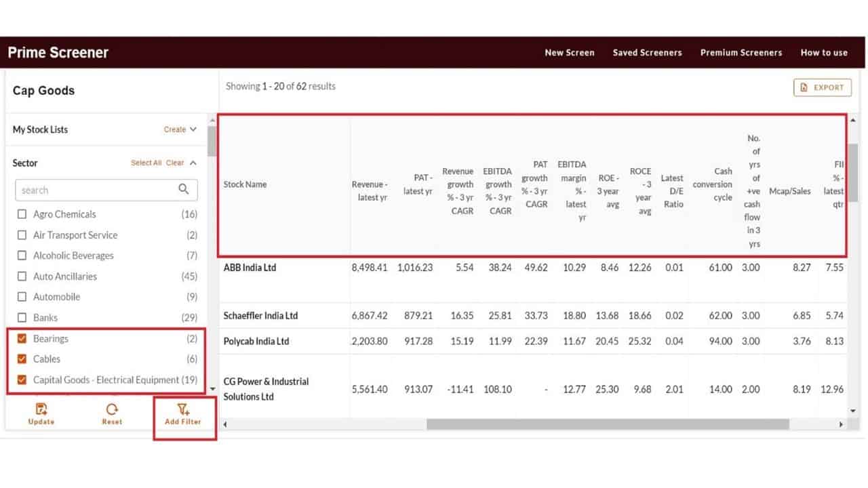This screenshot has height=488, width=868.
Task: Tick the Air Transport Service checkbox
Action: [22, 235]
